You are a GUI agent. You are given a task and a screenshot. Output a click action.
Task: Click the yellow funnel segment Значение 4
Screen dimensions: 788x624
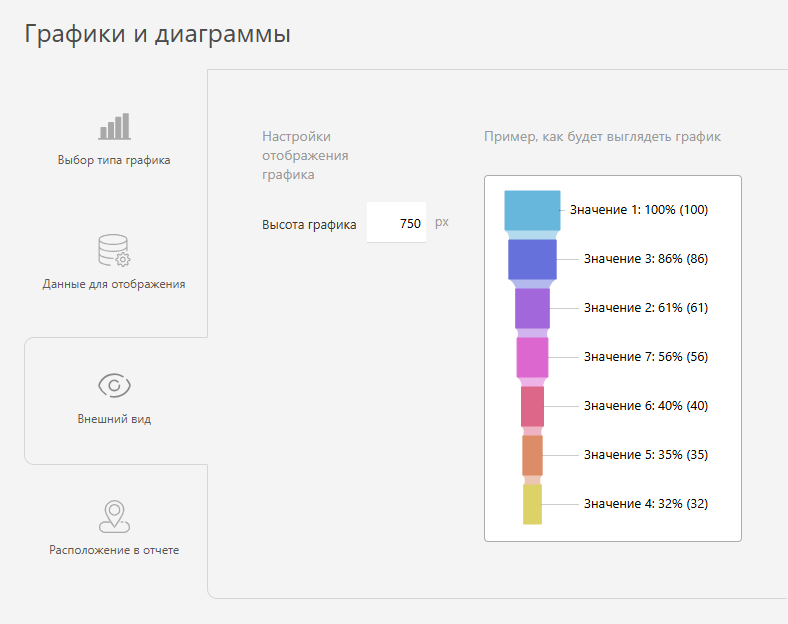[532, 504]
